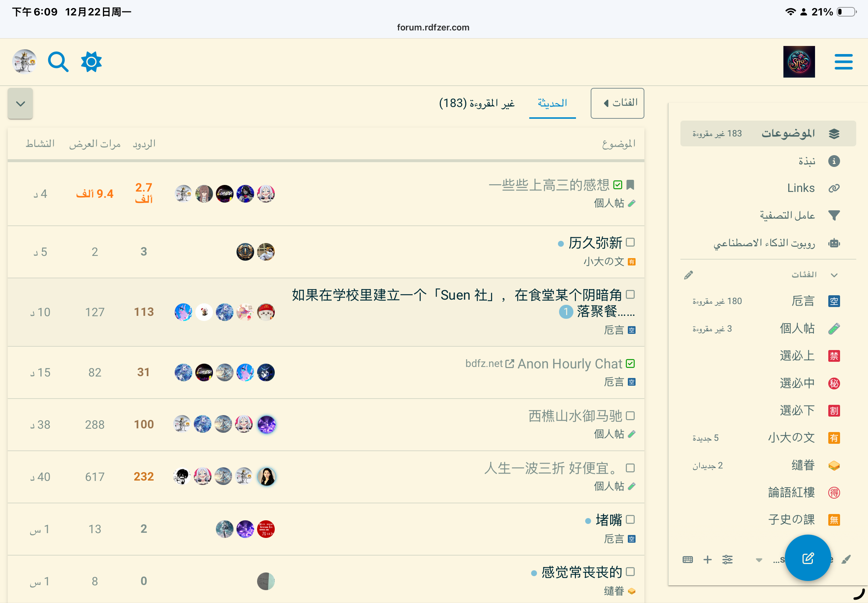
Task: Click the user profile avatar in header
Action: point(25,62)
